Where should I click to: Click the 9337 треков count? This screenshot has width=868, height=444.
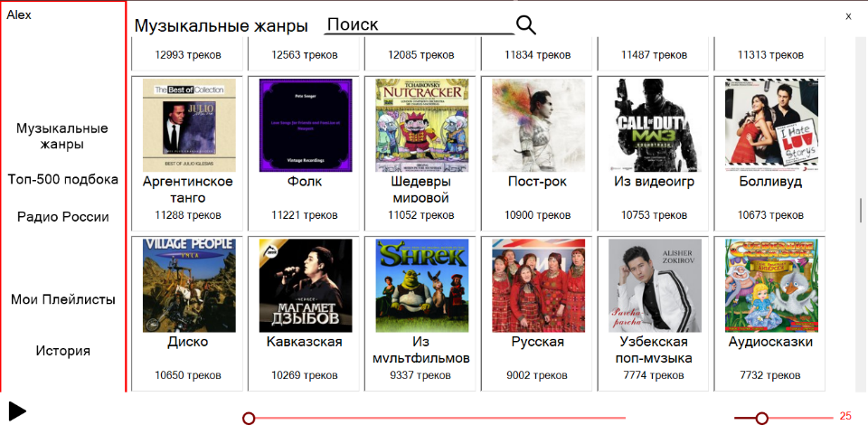[x=421, y=375]
